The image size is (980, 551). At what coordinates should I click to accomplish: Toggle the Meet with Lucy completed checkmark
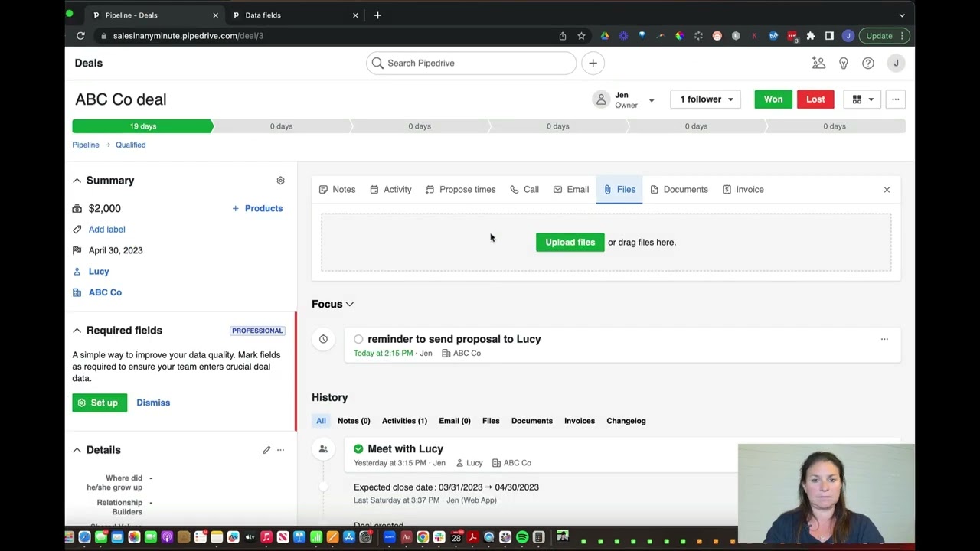[358, 449]
